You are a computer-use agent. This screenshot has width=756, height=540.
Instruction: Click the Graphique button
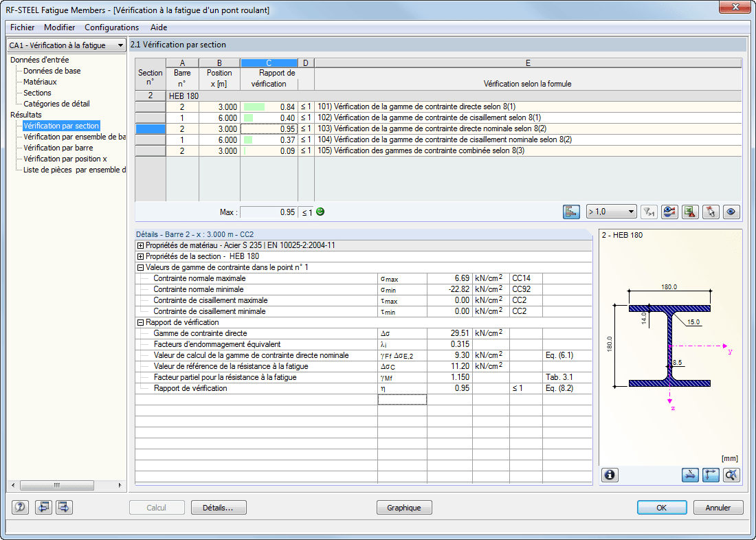point(403,508)
